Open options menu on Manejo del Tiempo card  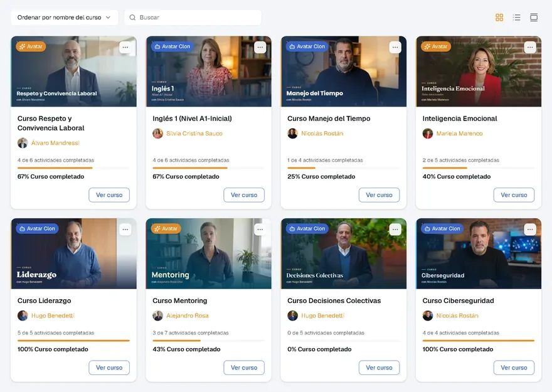395,47
